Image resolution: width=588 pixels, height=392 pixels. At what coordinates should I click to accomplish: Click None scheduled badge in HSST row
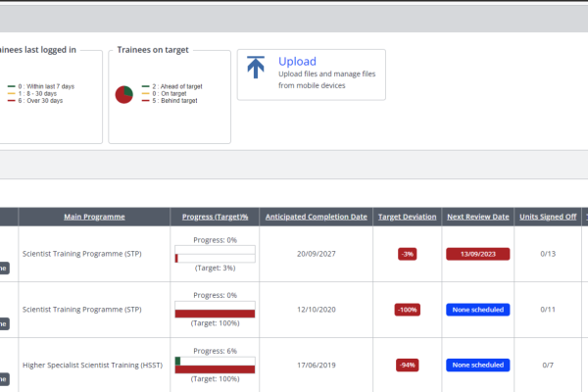click(478, 365)
